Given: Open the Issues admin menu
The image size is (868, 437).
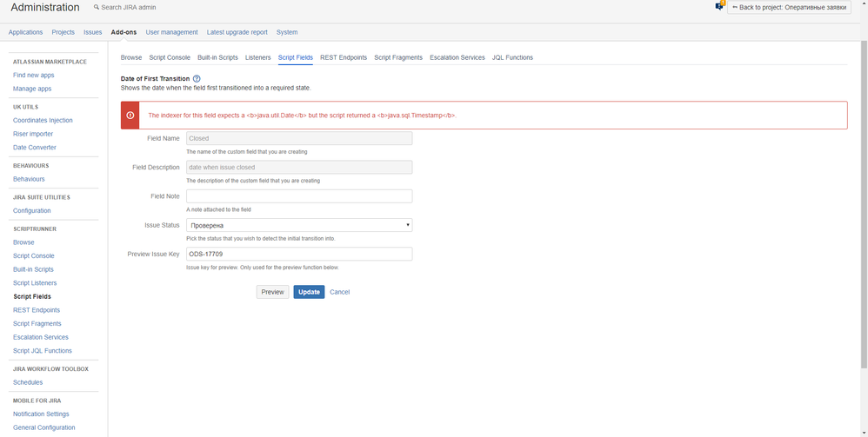Looking at the screenshot, I should tap(93, 32).
